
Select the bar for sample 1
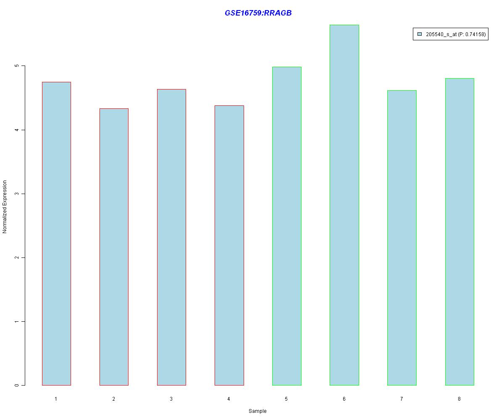click(x=56, y=234)
